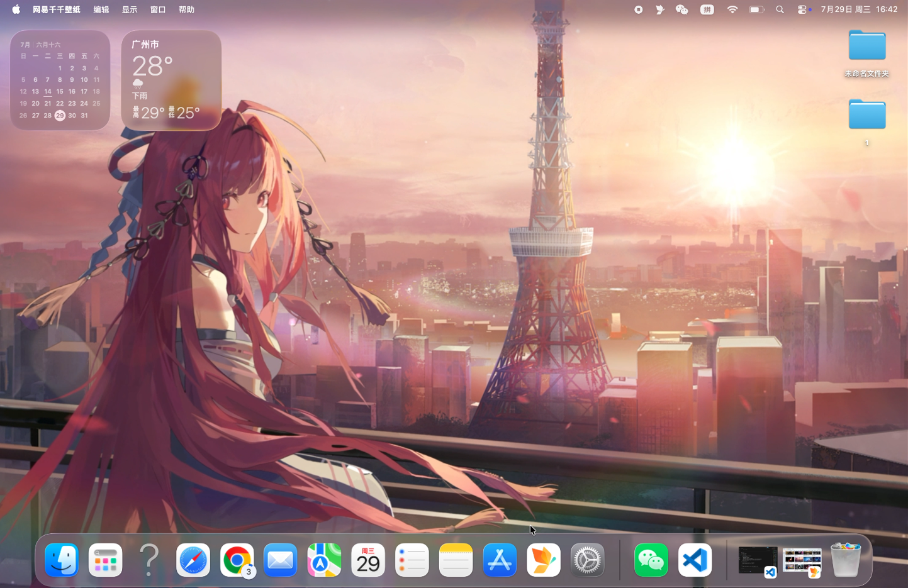This screenshot has height=588, width=908.
Task: Open the Apple menu
Action: [16, 9]
